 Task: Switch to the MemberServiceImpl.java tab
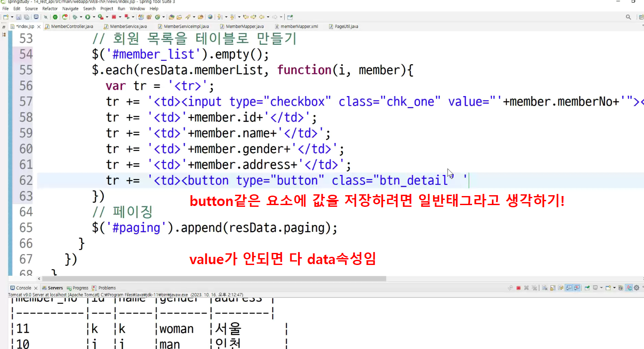184,26
